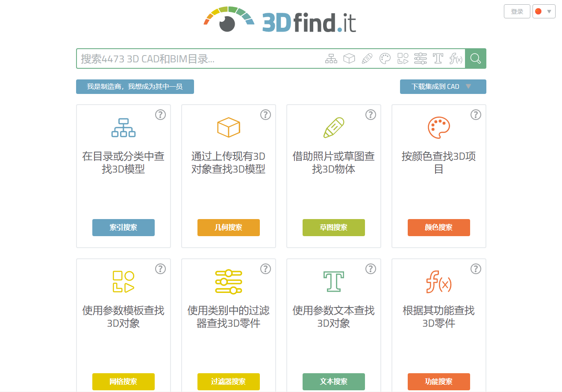Select the f(x) function search icon in search bar
562x392 pixels.
point(456,59)
